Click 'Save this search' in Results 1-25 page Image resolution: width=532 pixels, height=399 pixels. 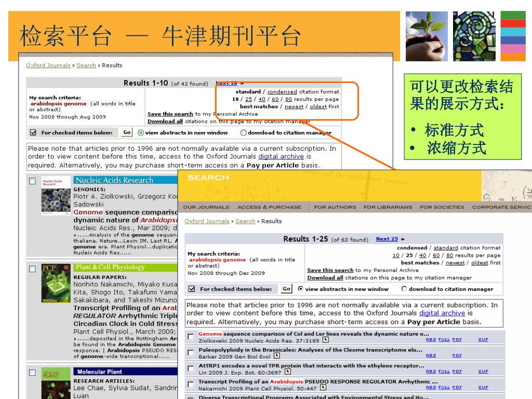coord(330,270)
